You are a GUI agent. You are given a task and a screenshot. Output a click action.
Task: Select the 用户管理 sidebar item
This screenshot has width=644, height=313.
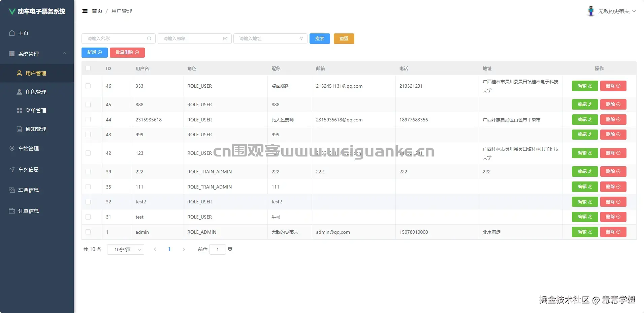[37, 73]
